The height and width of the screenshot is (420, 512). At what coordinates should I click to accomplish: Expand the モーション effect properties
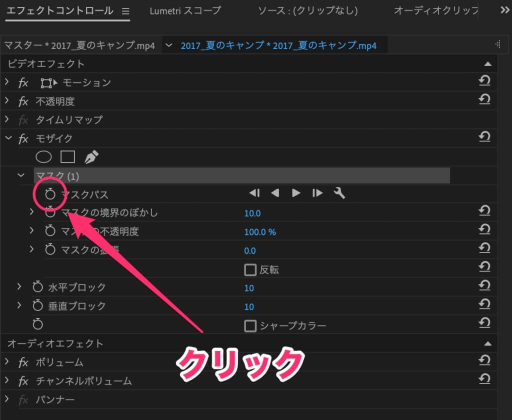[x=7, y=82]
